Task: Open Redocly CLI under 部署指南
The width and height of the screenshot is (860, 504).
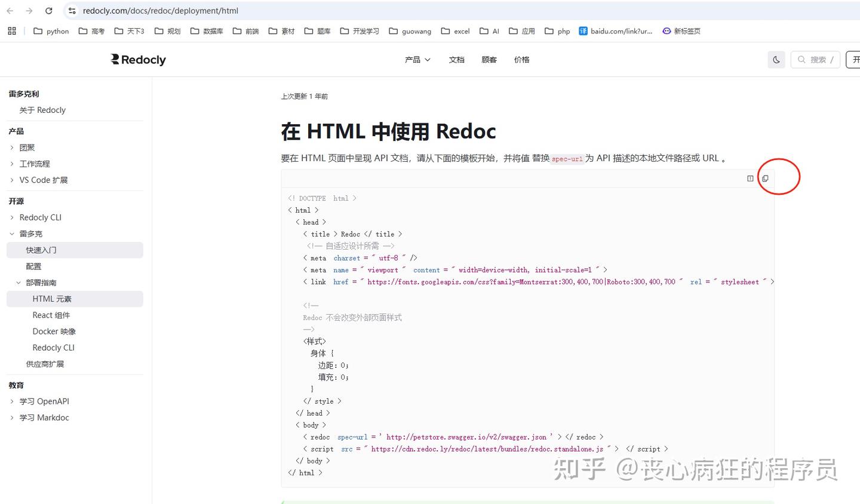Action: pos(54,348)
